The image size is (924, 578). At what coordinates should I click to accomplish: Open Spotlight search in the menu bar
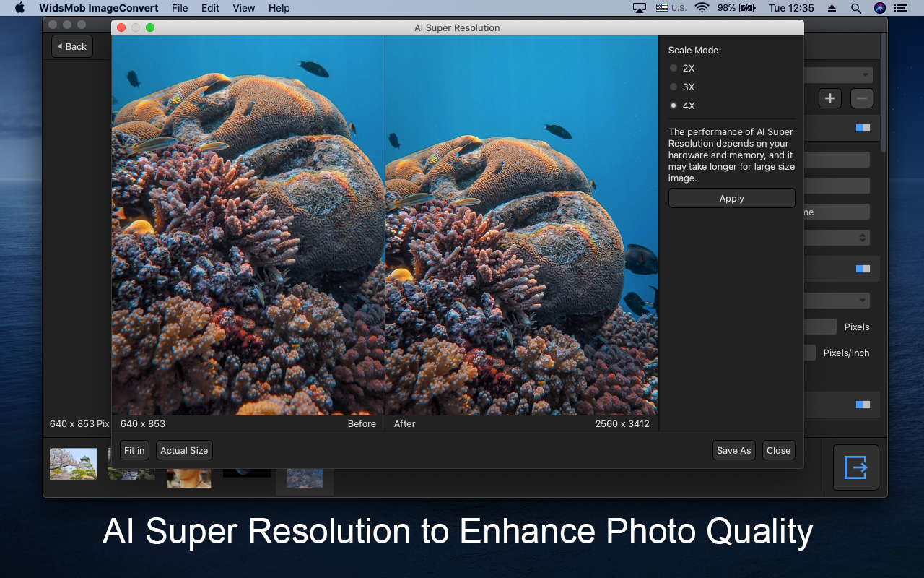[x=855, y=8]
